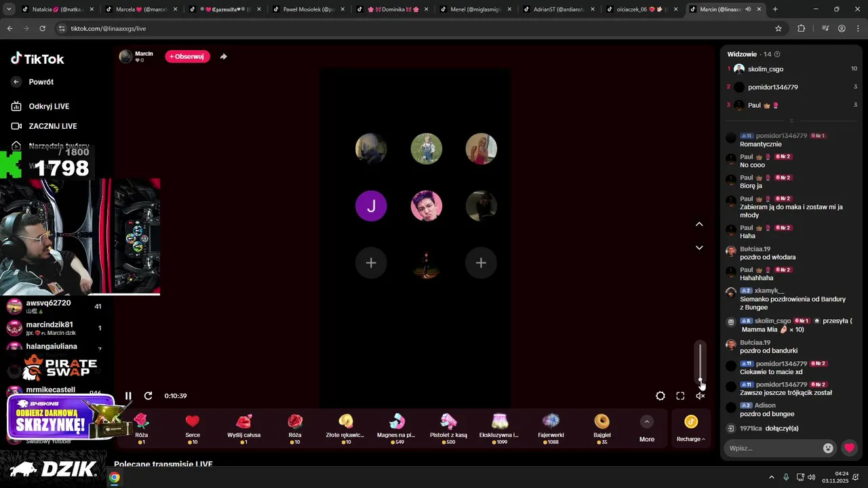Screen dimensions: 868x488
Task: Pause the live stream playback
Action: tap(128, 396)
